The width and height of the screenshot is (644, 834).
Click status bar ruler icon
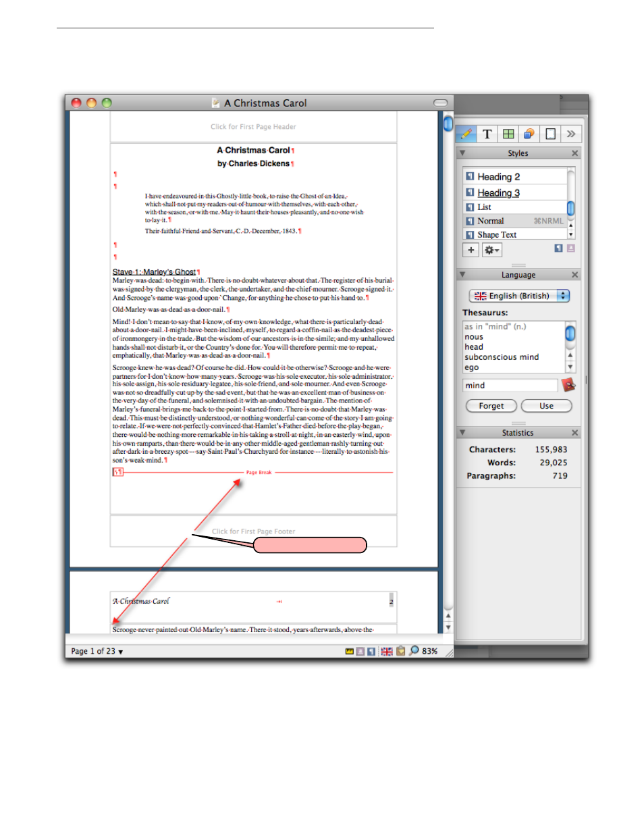(x=350, y=652)
